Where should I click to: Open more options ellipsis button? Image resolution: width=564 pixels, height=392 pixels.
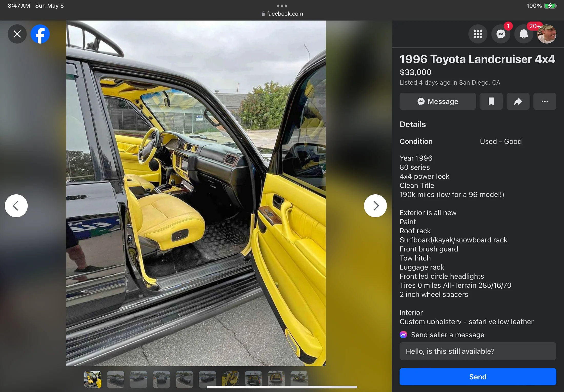tap(545, 102)
